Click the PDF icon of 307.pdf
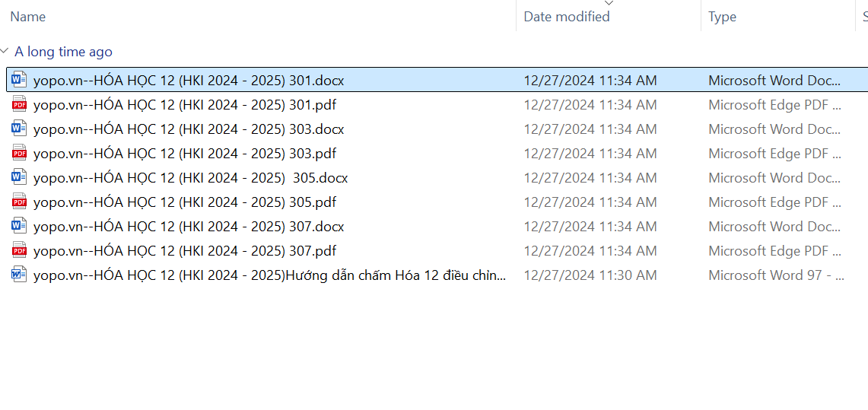The height and width of the screenshot is (410, 868). pos(19,250)
